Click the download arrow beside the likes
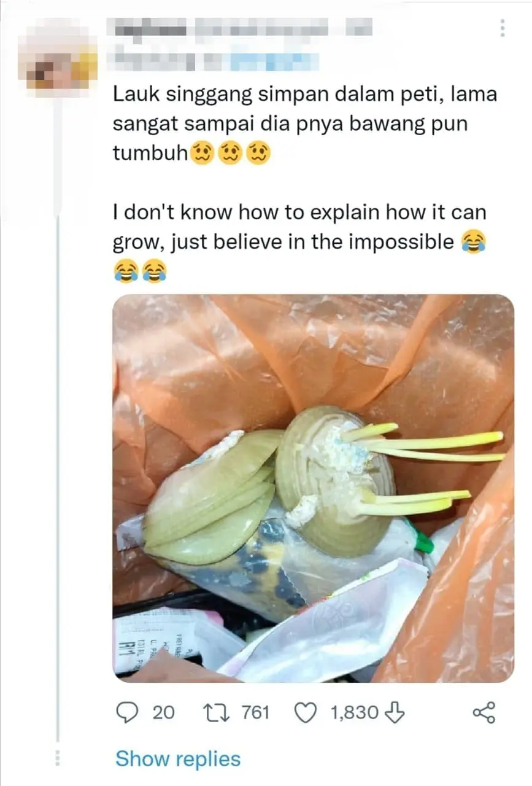The image size is (532, 786). (x=393, y=712)
